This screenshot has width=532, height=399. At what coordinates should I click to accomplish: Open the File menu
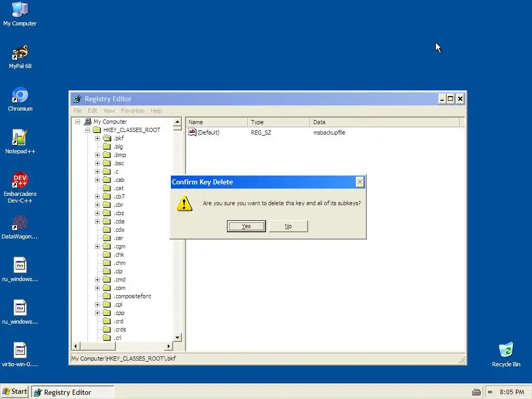(x=77, y=111)
